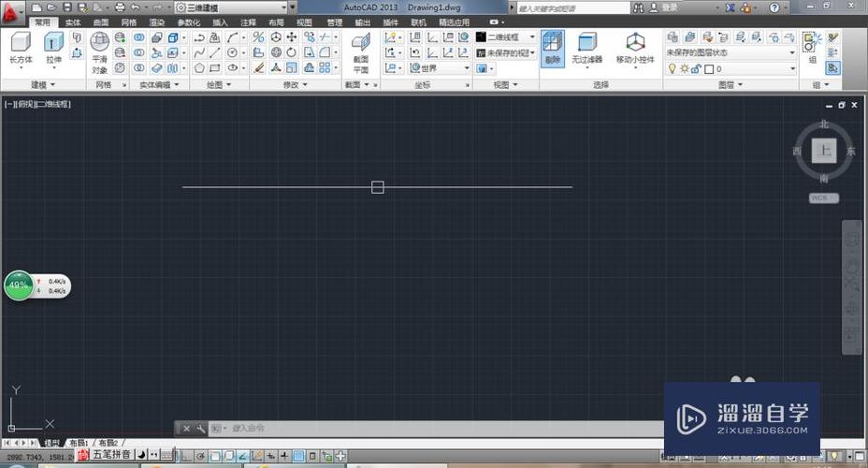Expand the 修改 panel dropdown

[295, 85]
